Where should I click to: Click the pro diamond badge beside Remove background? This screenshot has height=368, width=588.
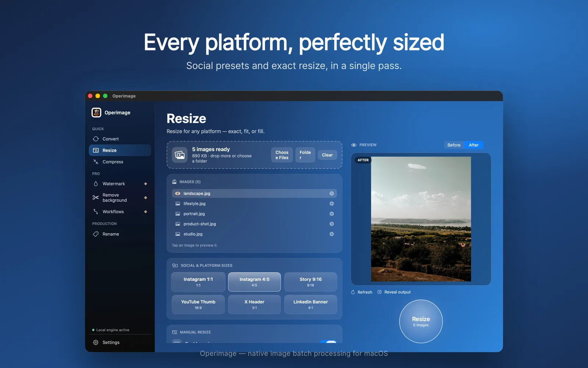146,198
